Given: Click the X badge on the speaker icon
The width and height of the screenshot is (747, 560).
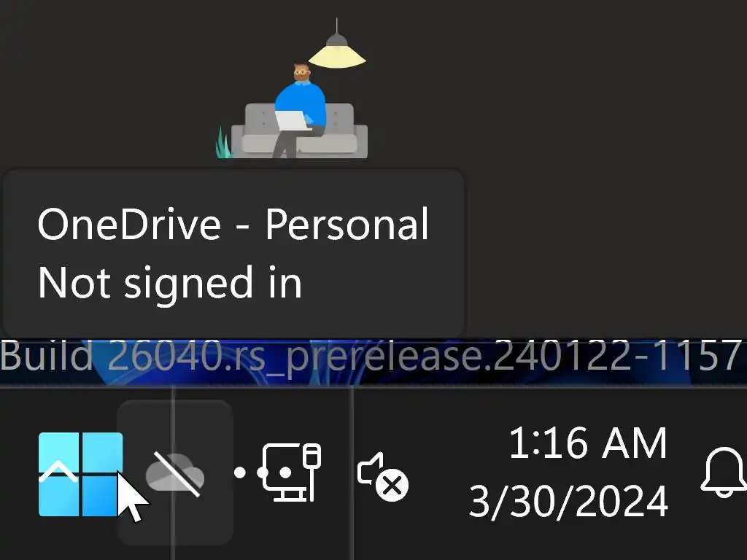Looking at the screenshot, I should 392,486.
